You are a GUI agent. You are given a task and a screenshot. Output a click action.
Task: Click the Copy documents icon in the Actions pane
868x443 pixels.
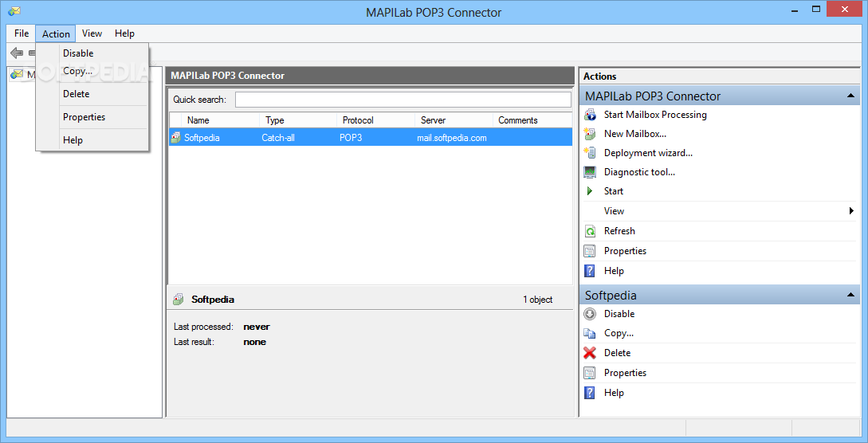tap(590, 334)
